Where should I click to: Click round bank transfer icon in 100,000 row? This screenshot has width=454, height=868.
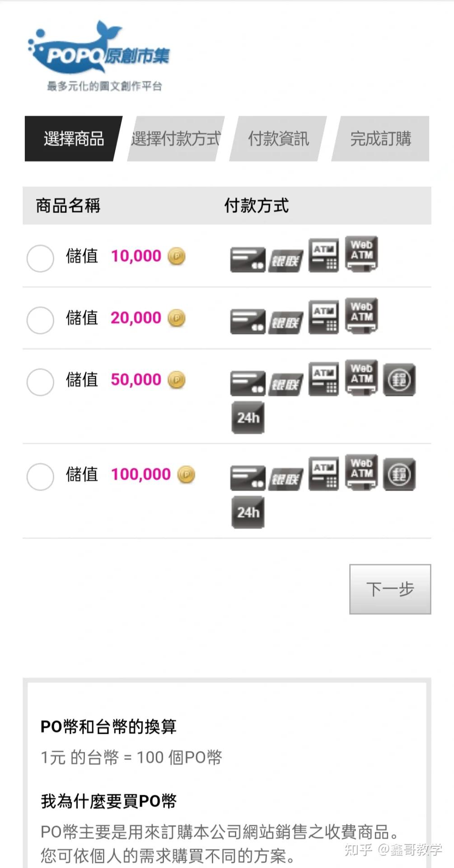tap(399, 475)
